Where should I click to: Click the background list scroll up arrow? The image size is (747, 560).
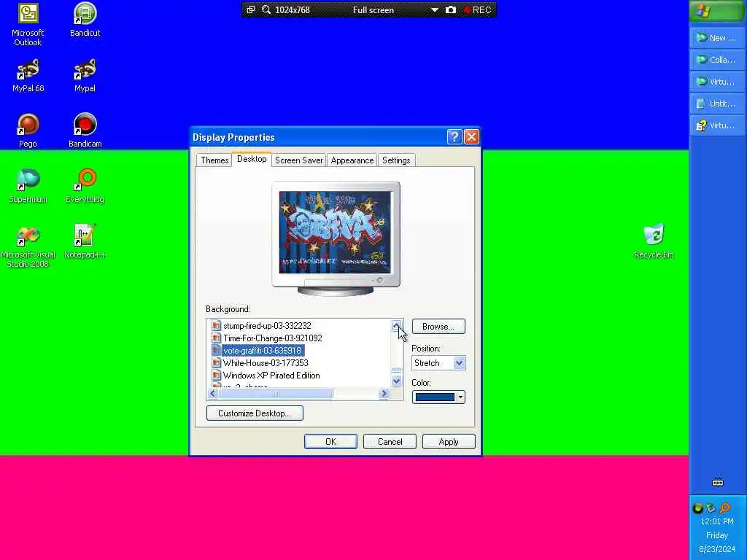click(x=396, y=326)
